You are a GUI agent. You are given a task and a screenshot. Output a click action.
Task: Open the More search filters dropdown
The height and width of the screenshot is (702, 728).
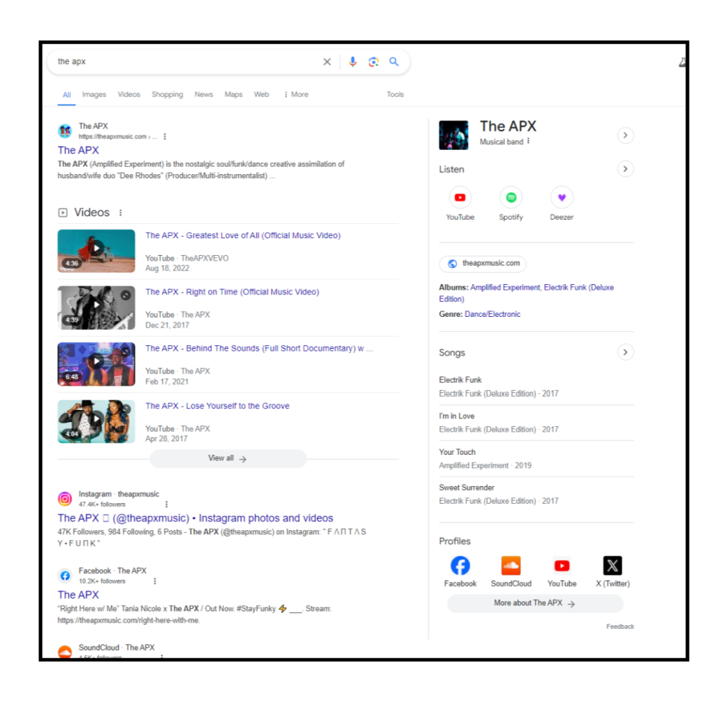click(x=296, y=94)
